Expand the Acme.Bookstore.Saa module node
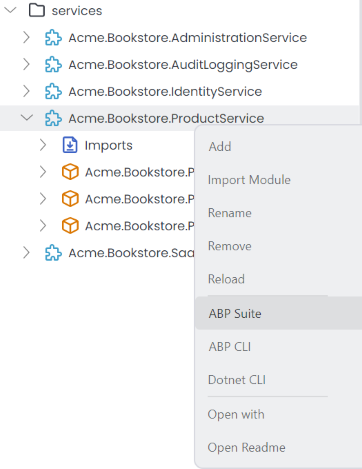 click(26, 253)
